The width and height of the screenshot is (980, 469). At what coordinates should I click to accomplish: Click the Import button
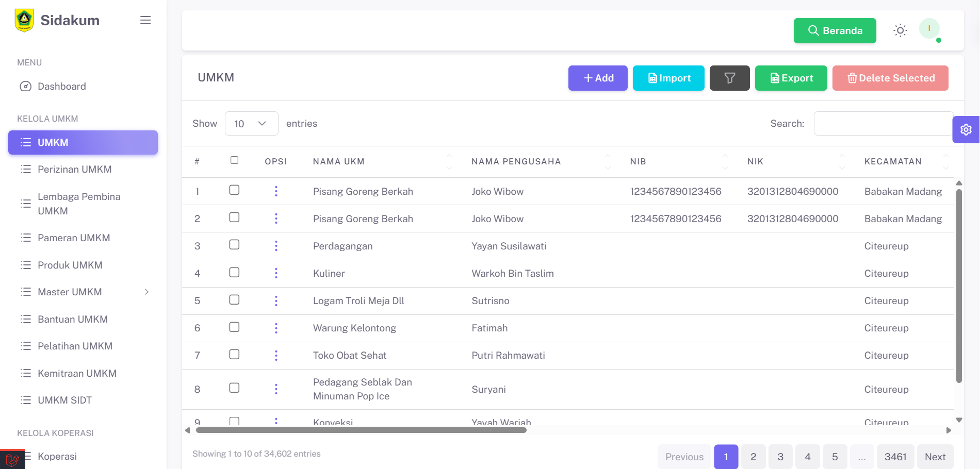click(668, 78)
